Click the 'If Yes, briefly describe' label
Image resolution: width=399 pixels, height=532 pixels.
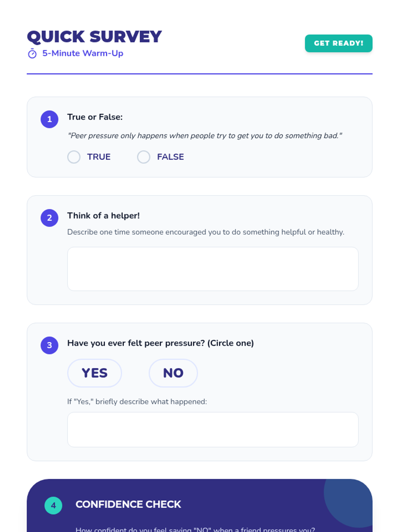[137, 402]
